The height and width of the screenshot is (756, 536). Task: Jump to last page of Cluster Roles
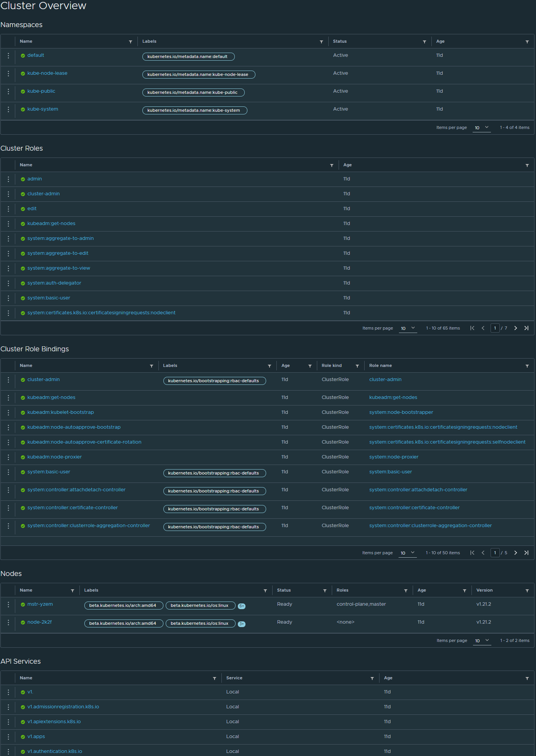[x=526, y=328]
